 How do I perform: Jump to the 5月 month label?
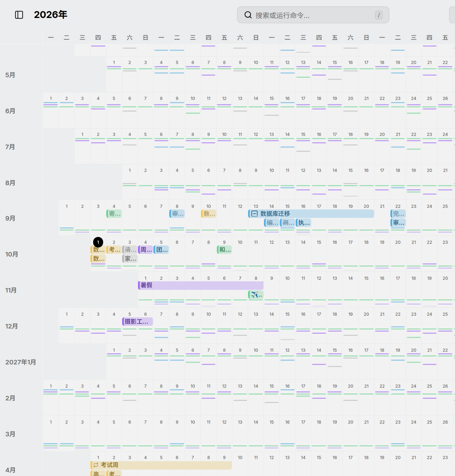(10, 75)
